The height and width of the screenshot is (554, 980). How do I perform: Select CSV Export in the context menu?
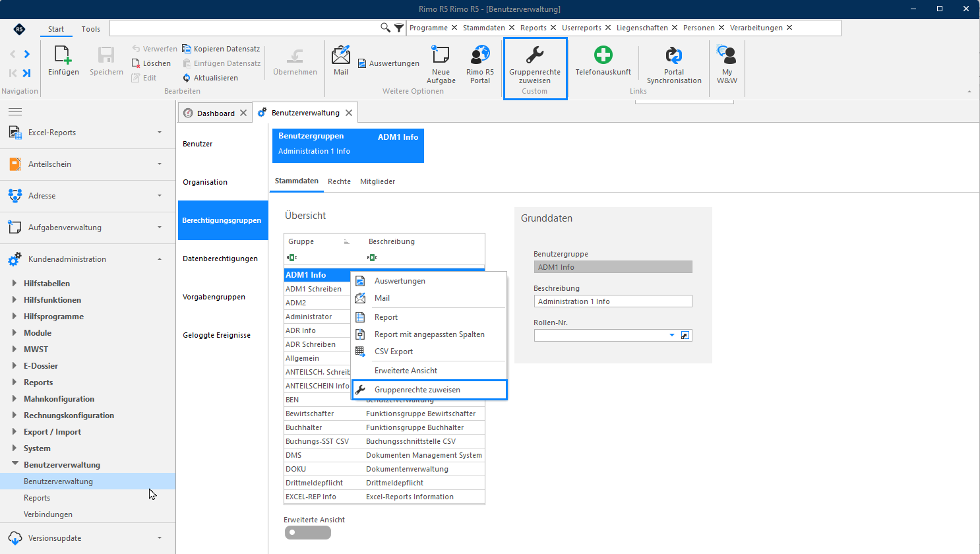[x=429, y=352]
